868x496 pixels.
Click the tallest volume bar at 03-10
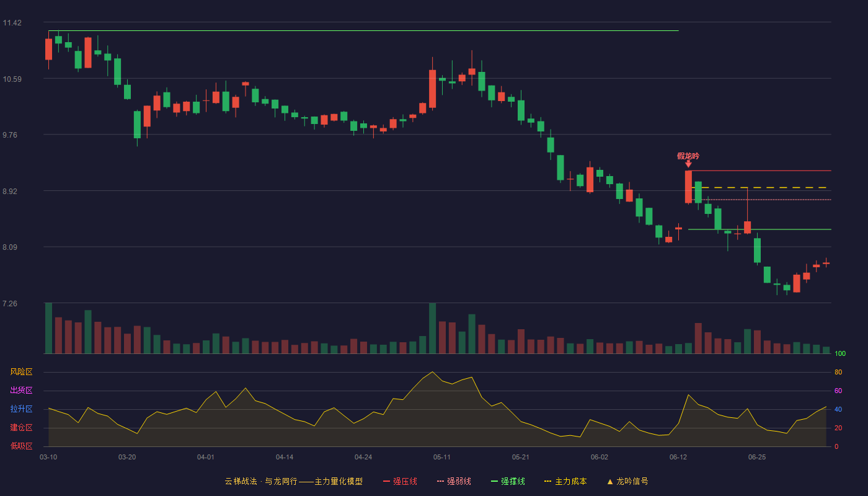point(48,328)
